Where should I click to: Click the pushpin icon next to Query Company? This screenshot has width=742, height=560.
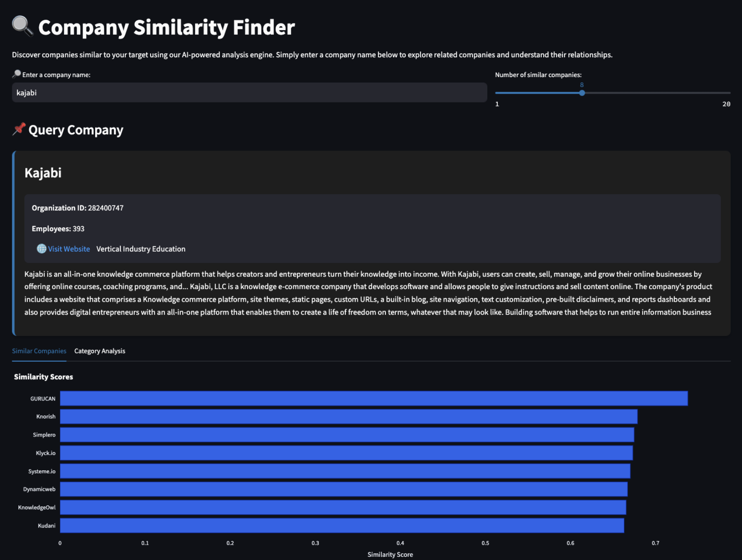coord(19,129)
